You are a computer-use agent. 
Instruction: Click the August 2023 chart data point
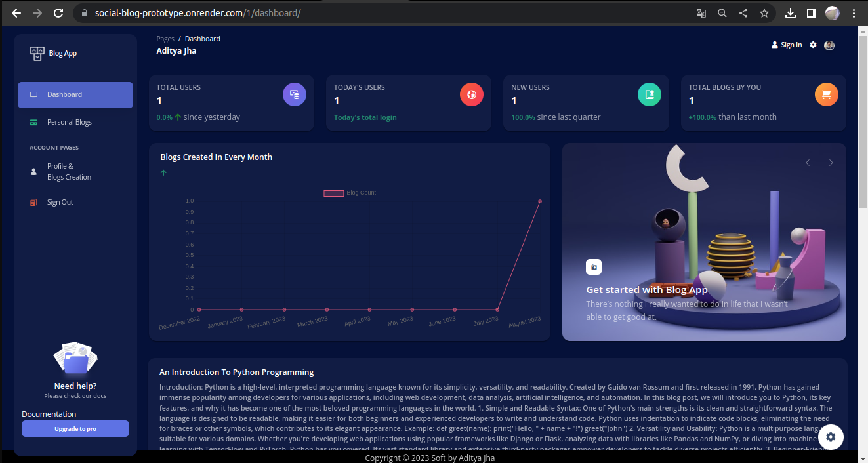pos(540,201)
